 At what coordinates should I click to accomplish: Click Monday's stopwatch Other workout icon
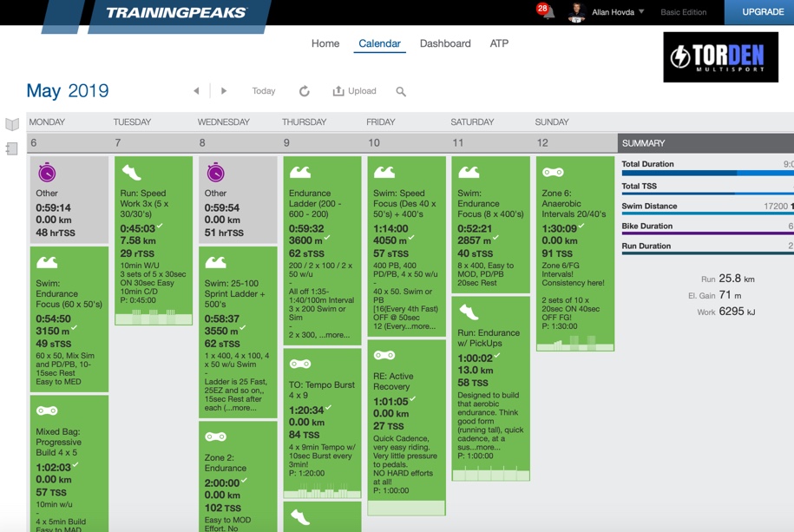[47, 173]
